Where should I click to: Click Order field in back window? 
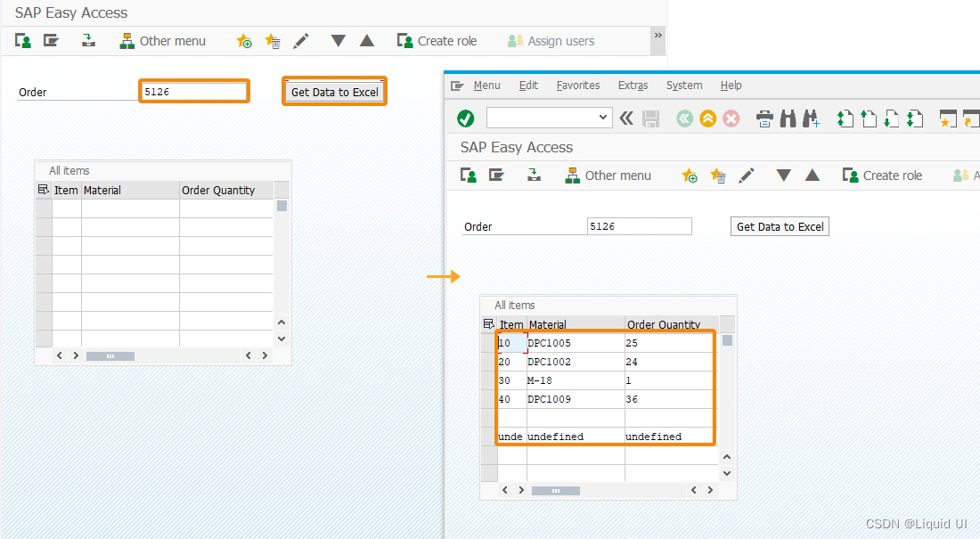click(193, 92)
